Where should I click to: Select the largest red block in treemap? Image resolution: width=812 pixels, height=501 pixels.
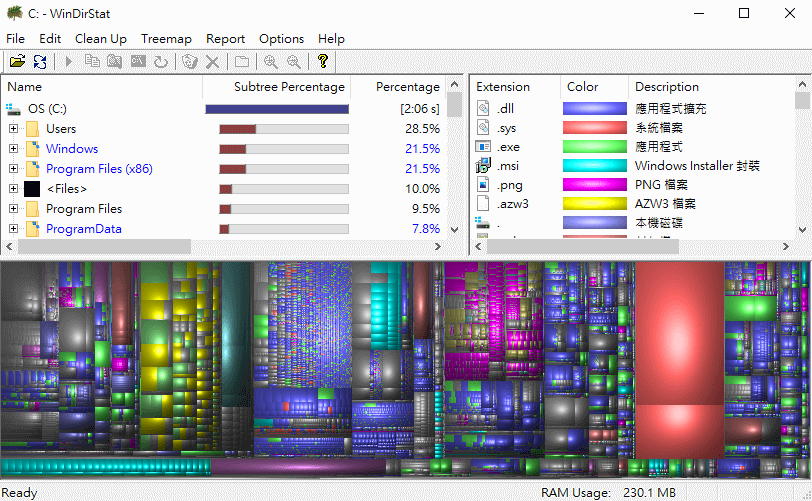(x=679, y=333)
